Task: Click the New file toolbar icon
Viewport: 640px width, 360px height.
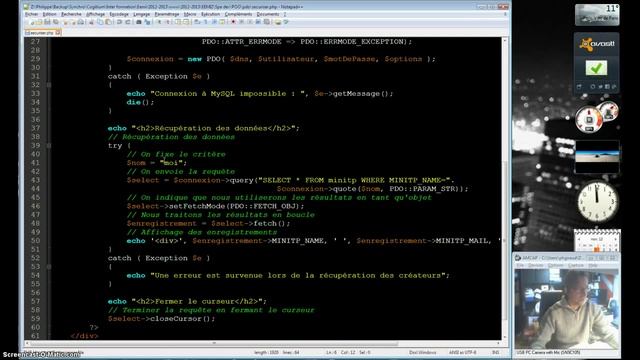Action: point(32,22)
